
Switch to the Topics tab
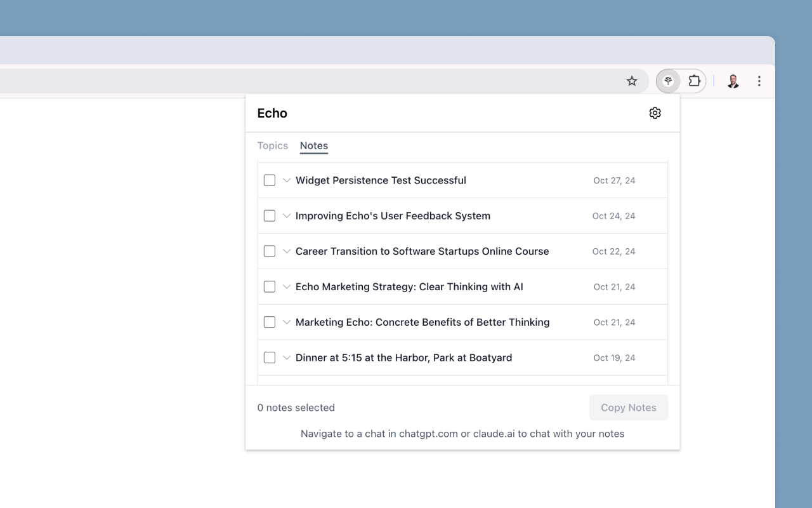click(273, 145)
